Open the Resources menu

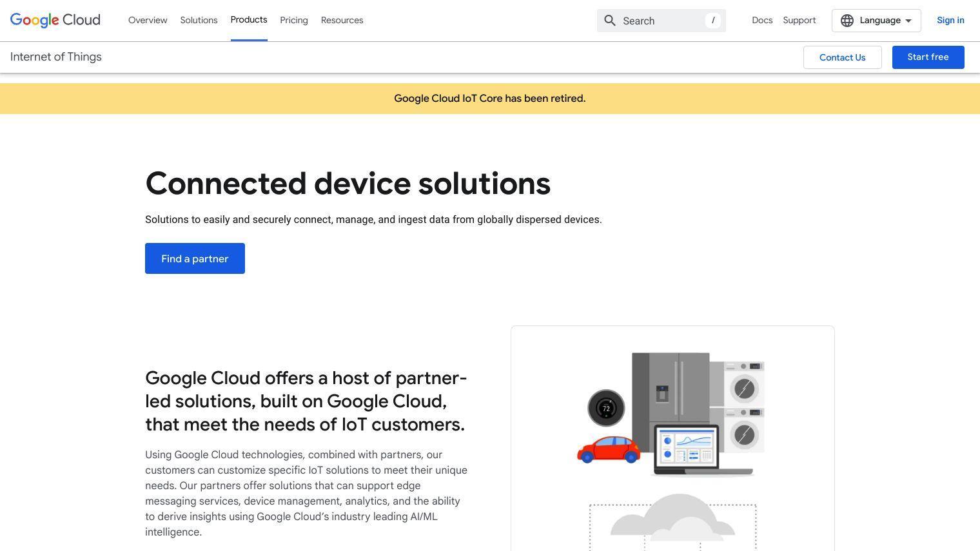342,21
